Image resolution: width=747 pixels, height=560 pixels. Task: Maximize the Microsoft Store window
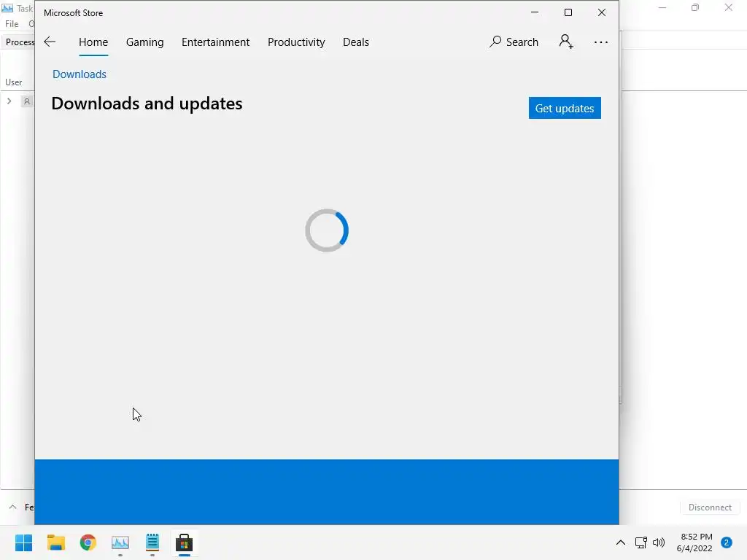568,12
